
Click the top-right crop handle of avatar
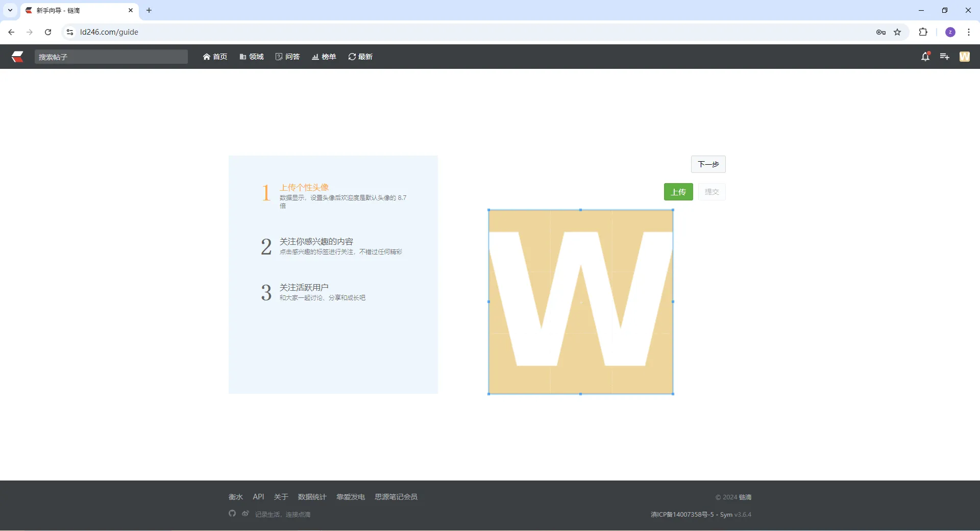(x=673, y=210)
